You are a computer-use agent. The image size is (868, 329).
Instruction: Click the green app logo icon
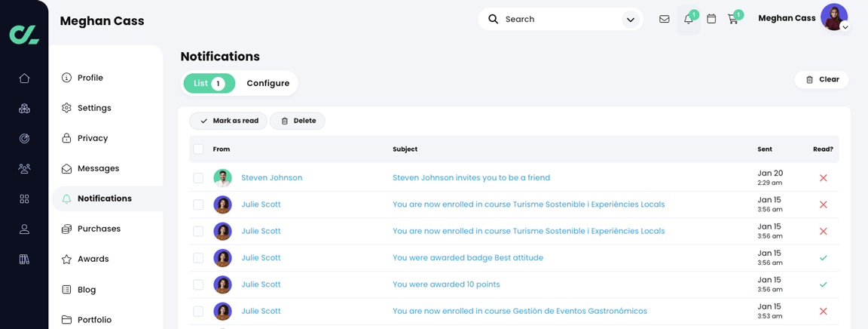24,34
